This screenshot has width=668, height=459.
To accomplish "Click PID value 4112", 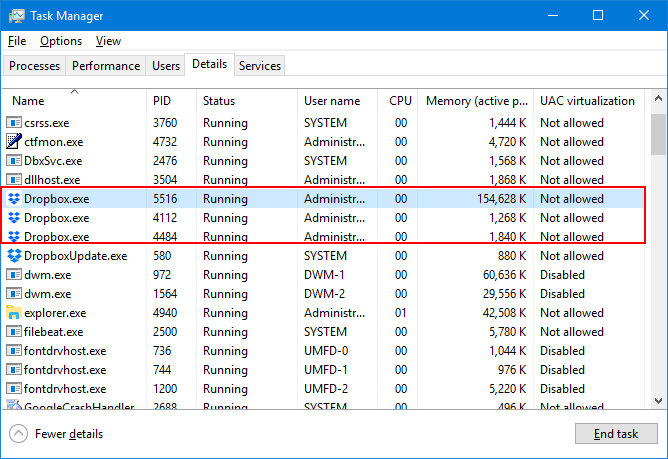I will [x=164, y=218].
